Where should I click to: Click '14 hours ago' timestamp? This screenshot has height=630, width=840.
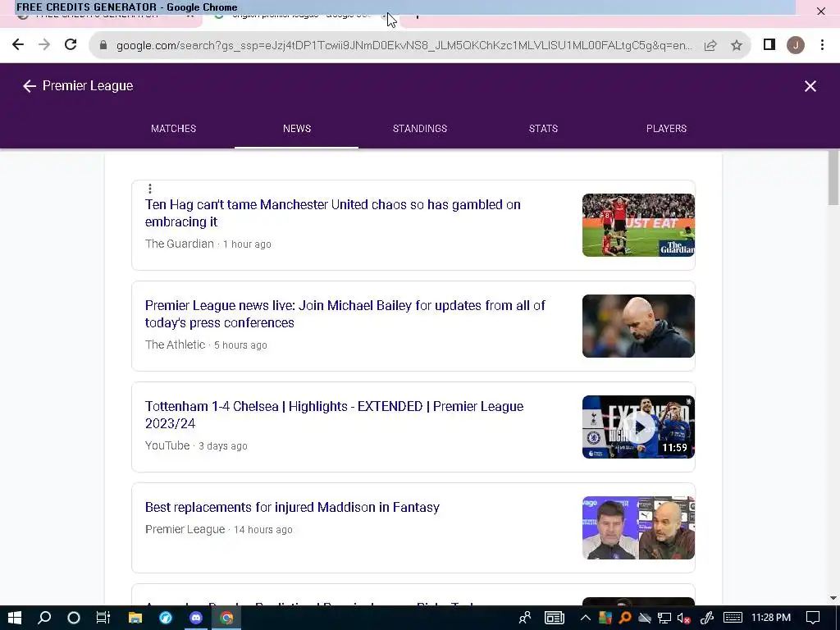(x=263, y=530)
